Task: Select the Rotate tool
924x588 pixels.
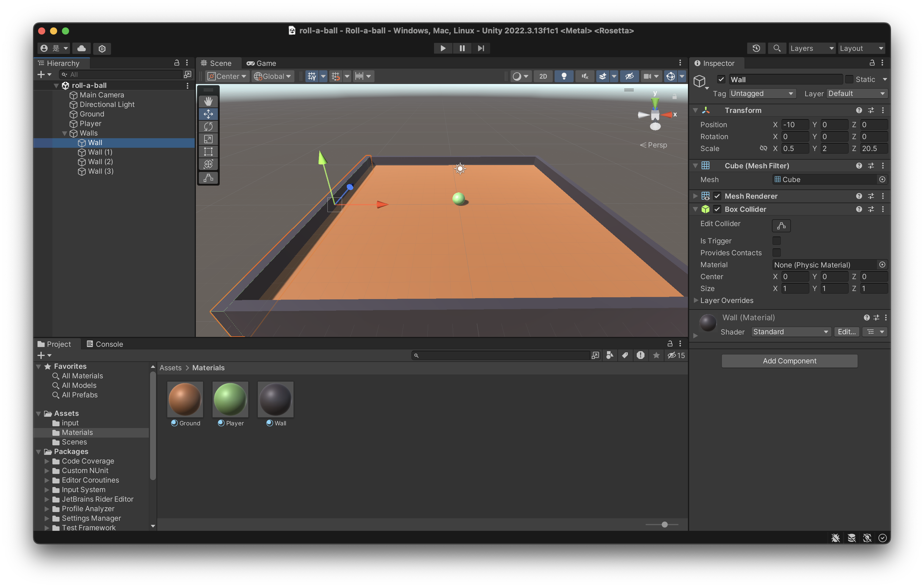Action: click(208, 127)
